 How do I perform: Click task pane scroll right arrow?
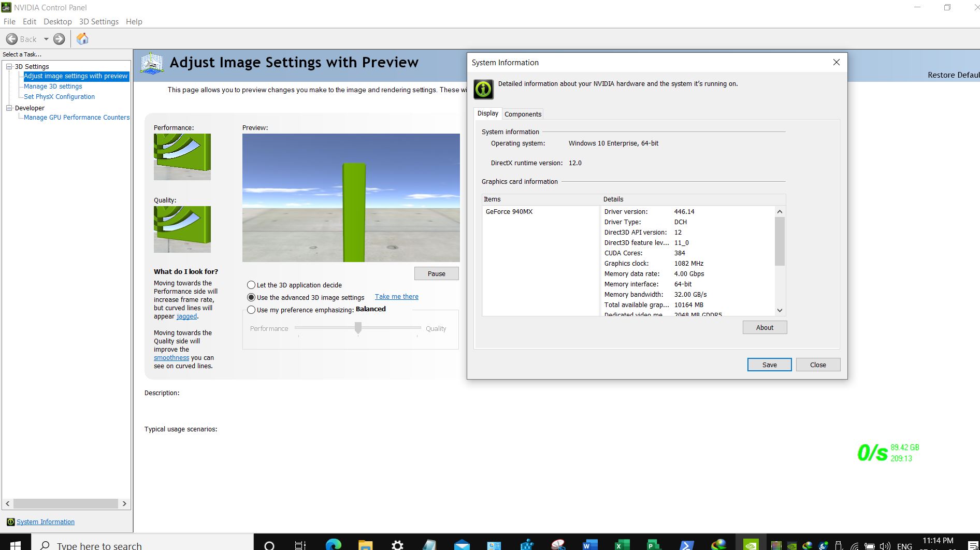point(124,503)
